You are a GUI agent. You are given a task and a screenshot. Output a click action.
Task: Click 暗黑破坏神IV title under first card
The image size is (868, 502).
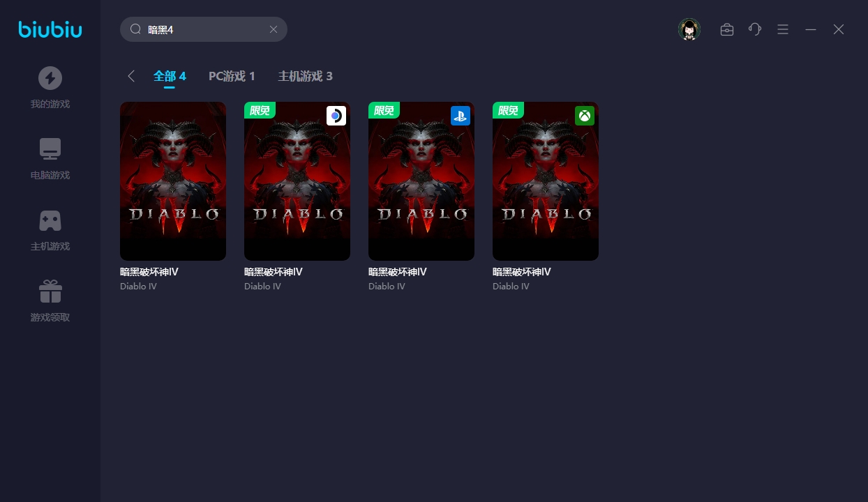pyautogui.click(x=149, y=272)
